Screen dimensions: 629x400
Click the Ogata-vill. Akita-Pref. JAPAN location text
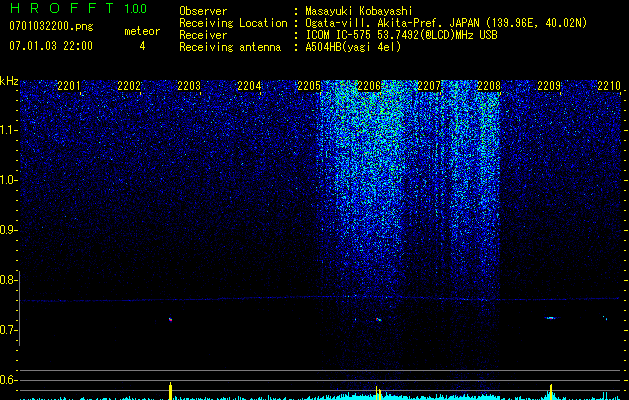coord(446,23)
